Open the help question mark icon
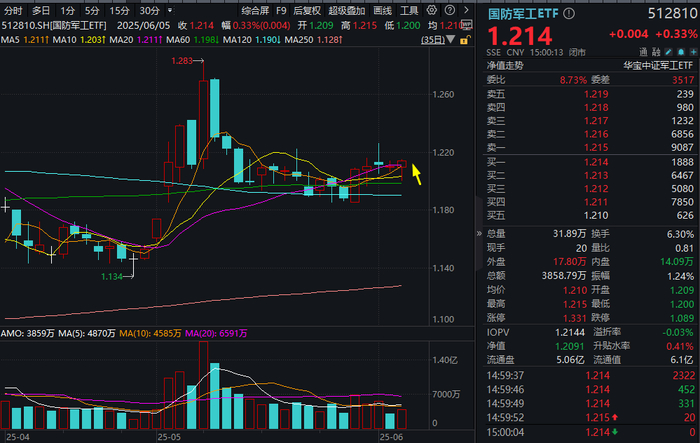Image resolution: width=700 pixels, height=443 pixels. (450, 10)
